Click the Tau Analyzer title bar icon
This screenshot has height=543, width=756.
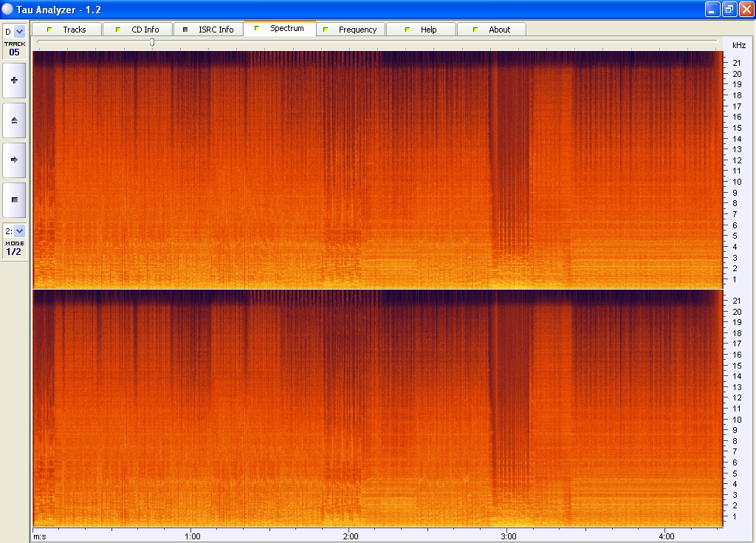click(8, 9)
